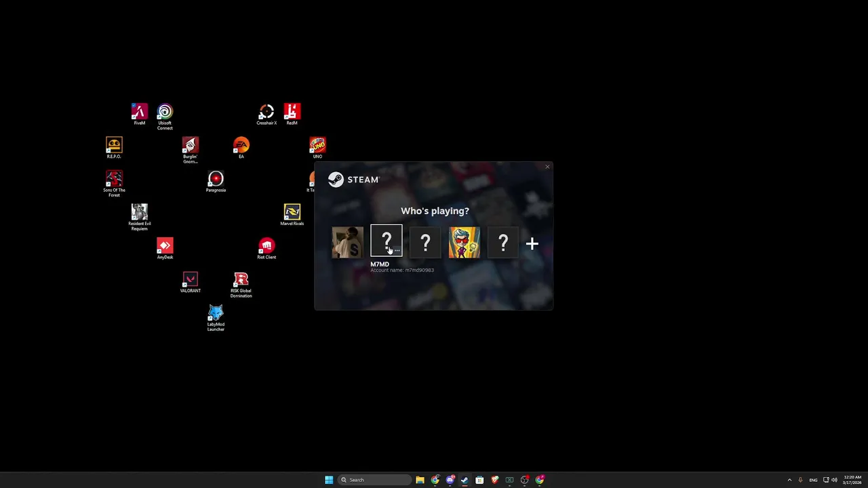
Task: Switch input language via ENG indicator
Action: tap(813, 480)
